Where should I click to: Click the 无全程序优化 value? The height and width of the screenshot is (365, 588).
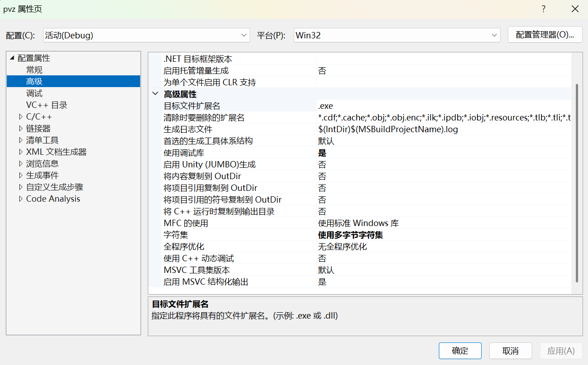point(342,247)
